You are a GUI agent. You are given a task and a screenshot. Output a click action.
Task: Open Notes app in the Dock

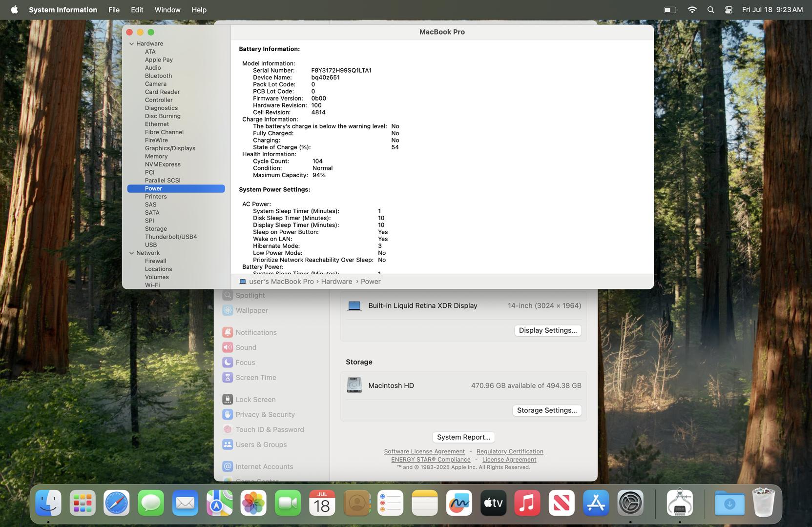(425, 503)
